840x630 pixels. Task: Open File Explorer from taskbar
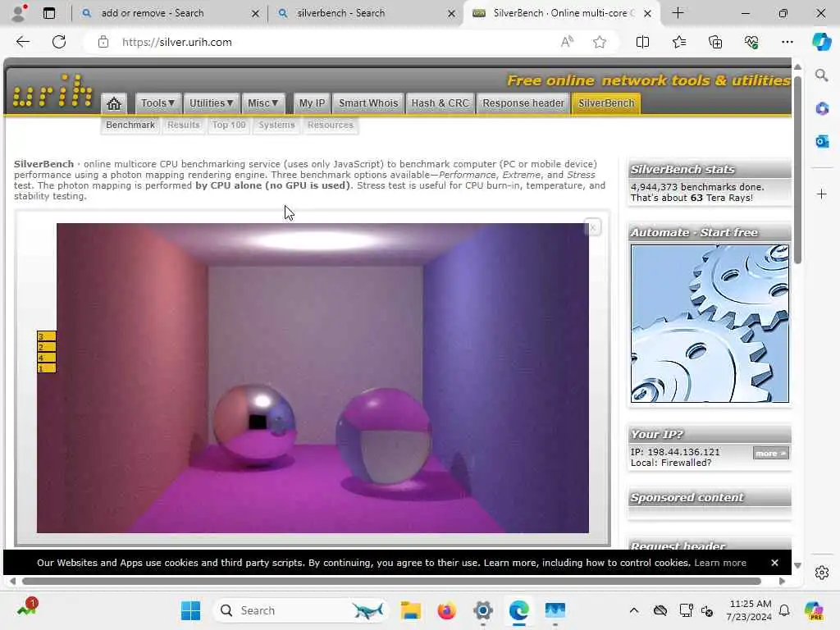[411, 610]
